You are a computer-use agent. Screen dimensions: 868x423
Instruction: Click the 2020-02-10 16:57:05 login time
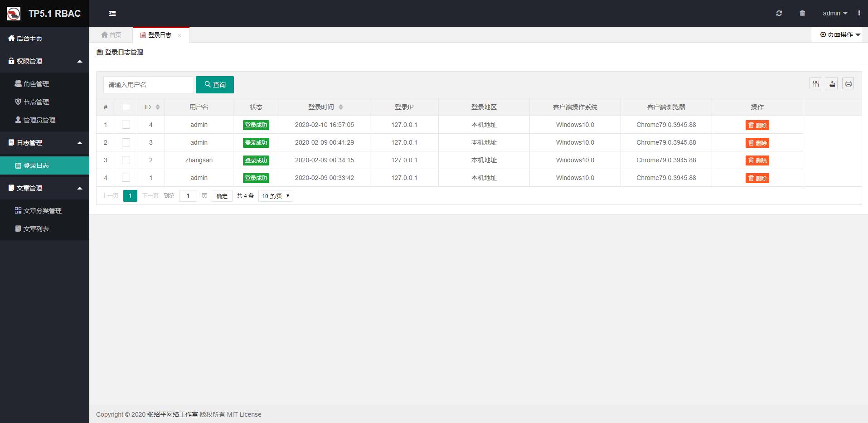[x=325, y=125]
